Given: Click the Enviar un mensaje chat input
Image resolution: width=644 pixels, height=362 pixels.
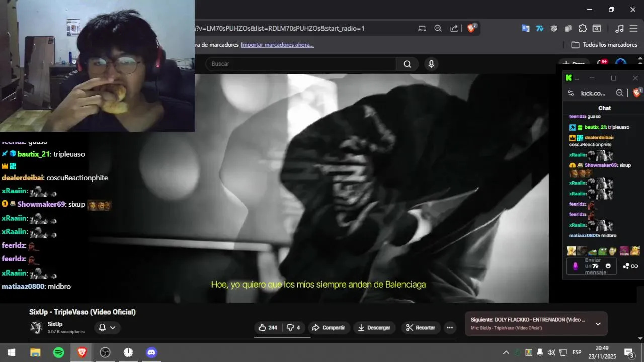Looking at the screenshot, I should coord(592,266).
